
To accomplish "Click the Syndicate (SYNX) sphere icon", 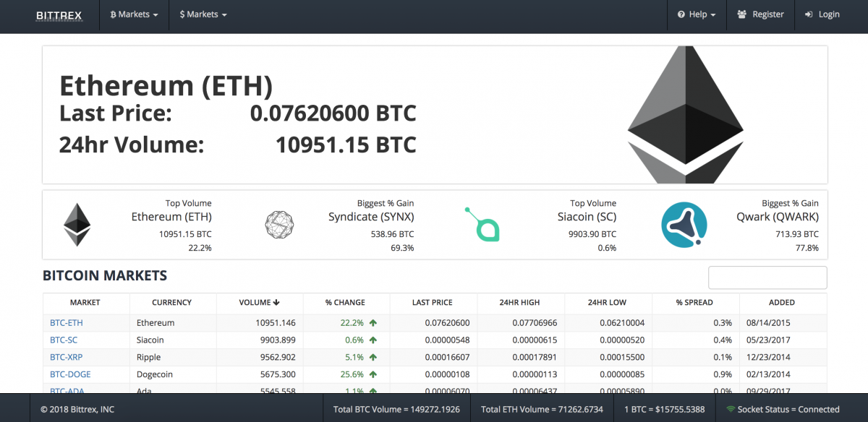I will (279, 225).
